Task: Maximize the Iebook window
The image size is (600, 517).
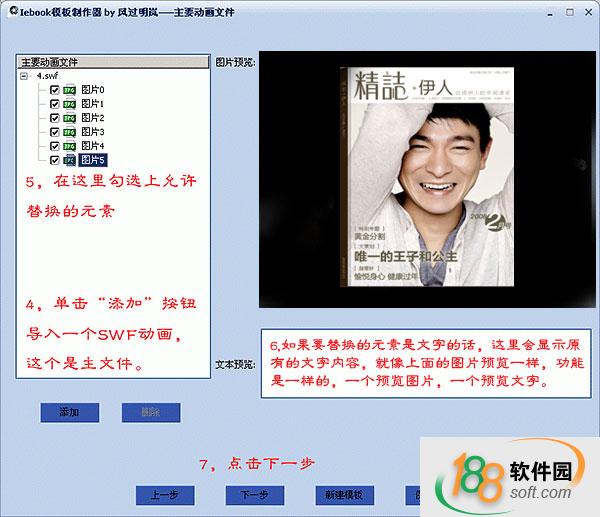Action: (570, 12)
